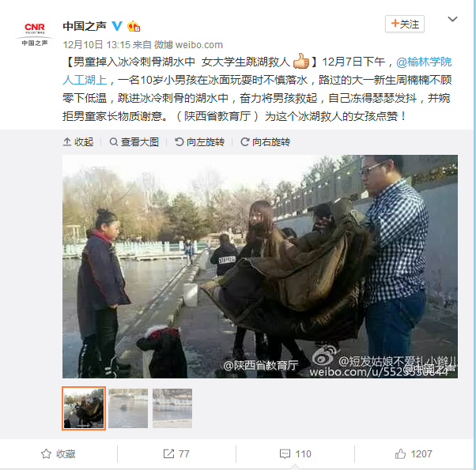Rotate the image left with 向左旋转
Screen dimensions: 476x470
click(200, 142)
